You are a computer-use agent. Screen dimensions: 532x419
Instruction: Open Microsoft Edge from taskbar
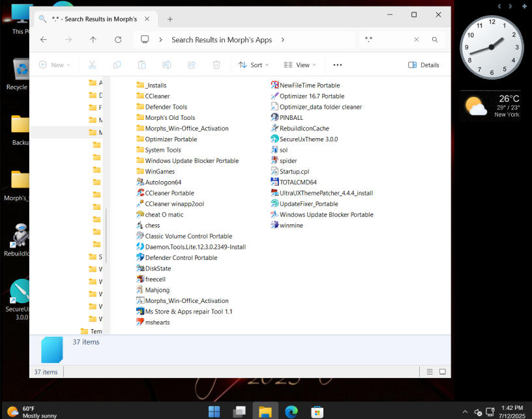click(291, 412)
